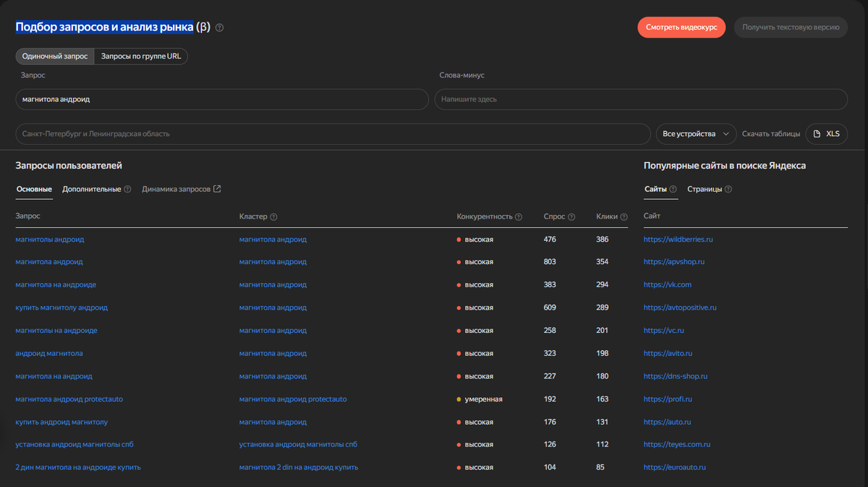Click Популярные сайты в поиске Яндекса heading

(x=725, y=166)
